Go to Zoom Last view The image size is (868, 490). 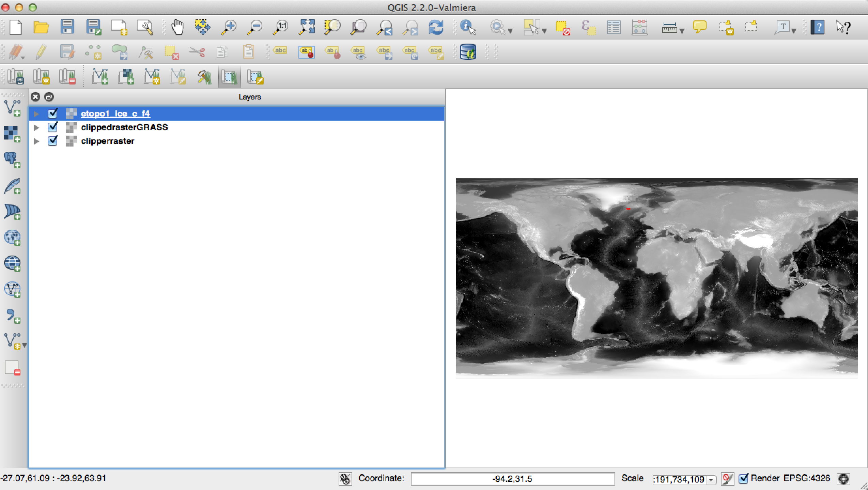coord(384,27)
